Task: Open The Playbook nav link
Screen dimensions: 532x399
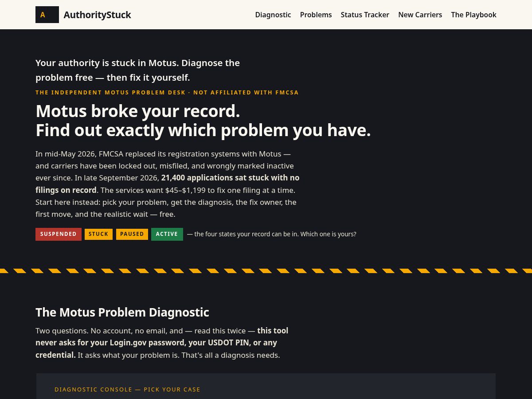Action: 473,15
